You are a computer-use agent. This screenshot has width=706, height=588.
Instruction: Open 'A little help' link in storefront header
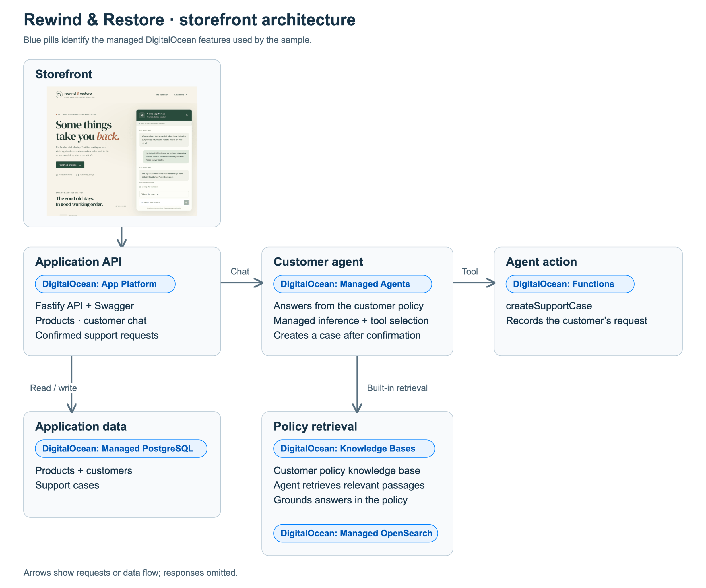181,95
